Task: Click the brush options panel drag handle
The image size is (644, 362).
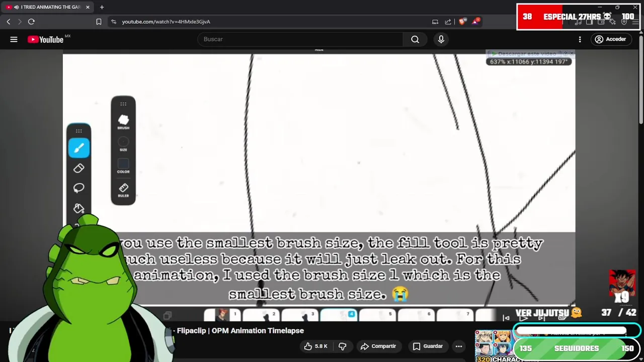Action: [123, 104]
